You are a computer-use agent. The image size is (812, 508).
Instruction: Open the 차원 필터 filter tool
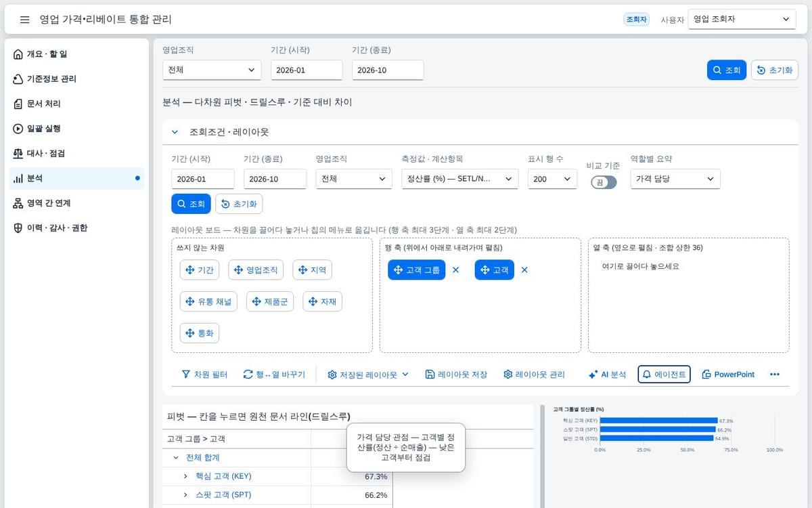pyautogui.click(x=204, y=375)
